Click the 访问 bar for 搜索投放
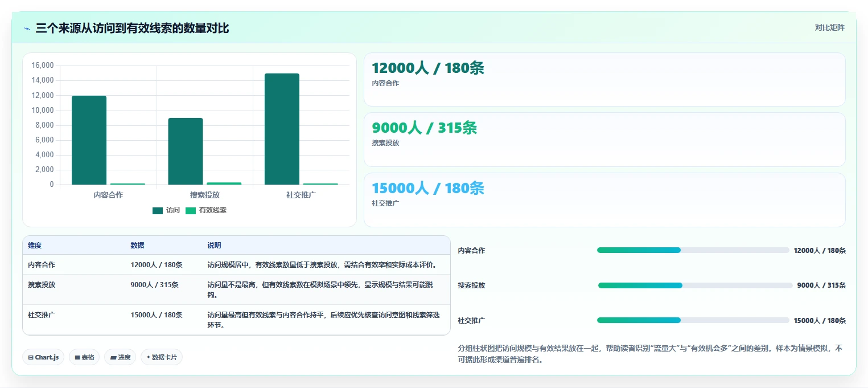Image resolution: width=868 pixels, height=388 pixels. click(x=186, y=151)
